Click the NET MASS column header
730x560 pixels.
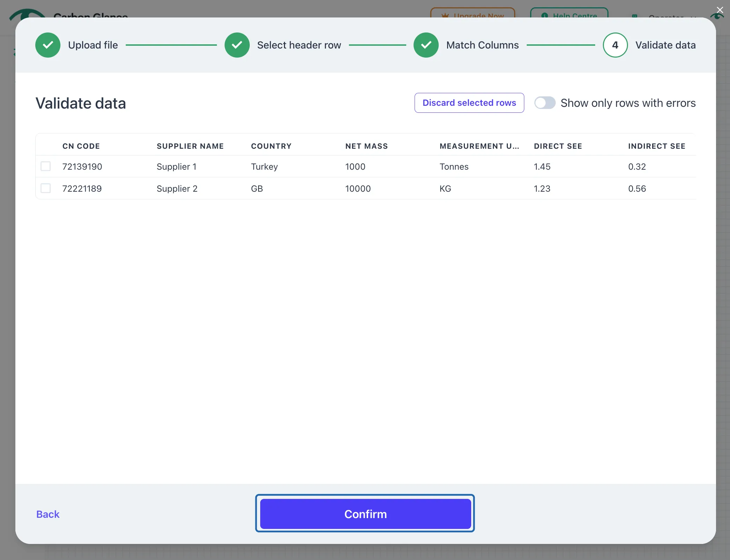coord(366,146)
